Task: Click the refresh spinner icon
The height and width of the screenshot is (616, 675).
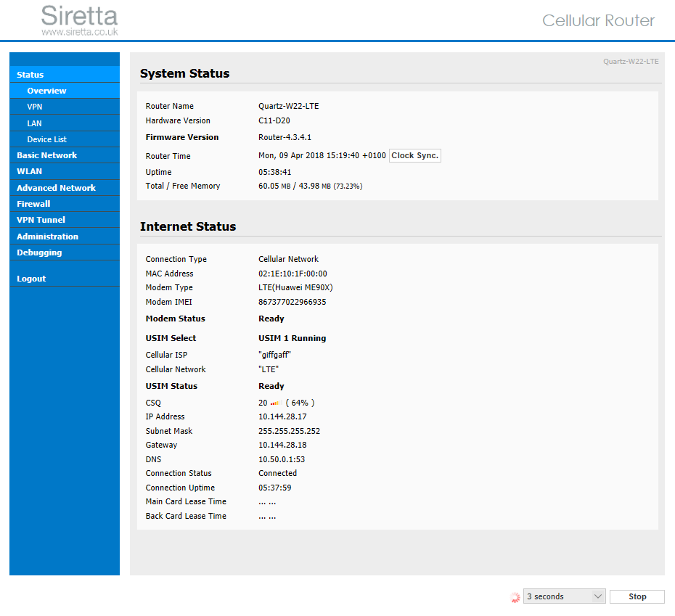Action: [515, 596]
